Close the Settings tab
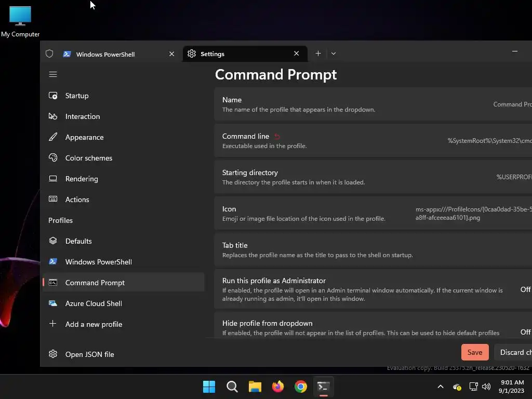The width and height of the screenshot is (532, 399). (297, 54)
